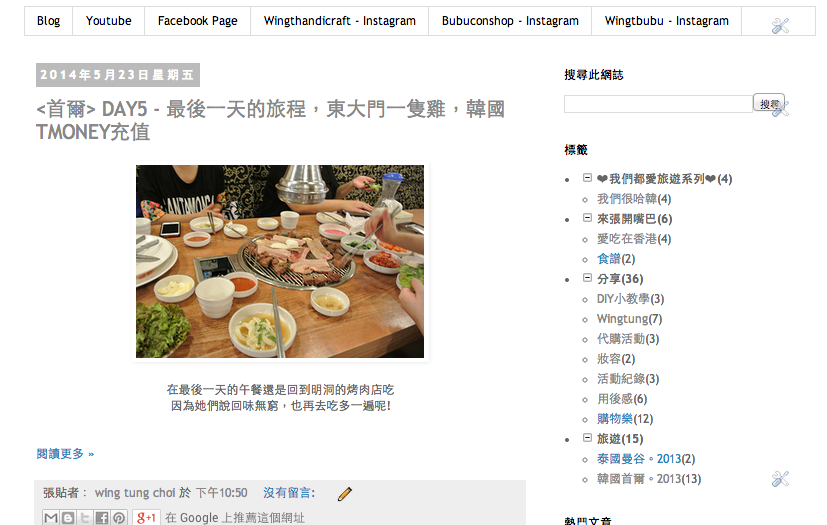This screenshot has width=827, height=525.
Task: Click the pencil edit post icon
Action: (x=344, y=494)
